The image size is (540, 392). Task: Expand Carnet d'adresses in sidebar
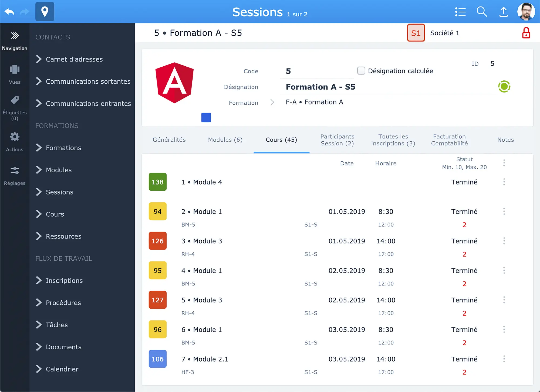pyautogui.click(x=74, y=59)
